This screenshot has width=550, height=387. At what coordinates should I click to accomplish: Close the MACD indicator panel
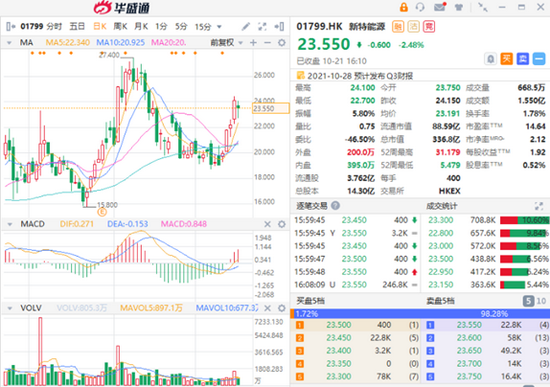(267, 224)
